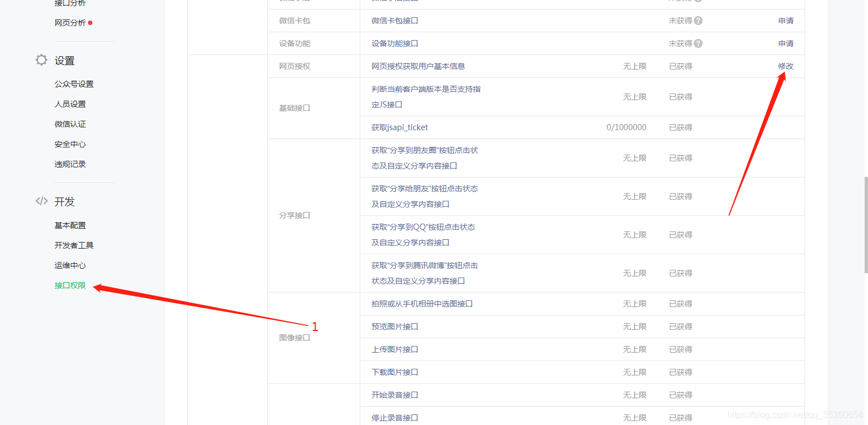Click 未获得 status in 设备功能 row
The height and width of the screenshot is (425, 868).
click(680, 43)
